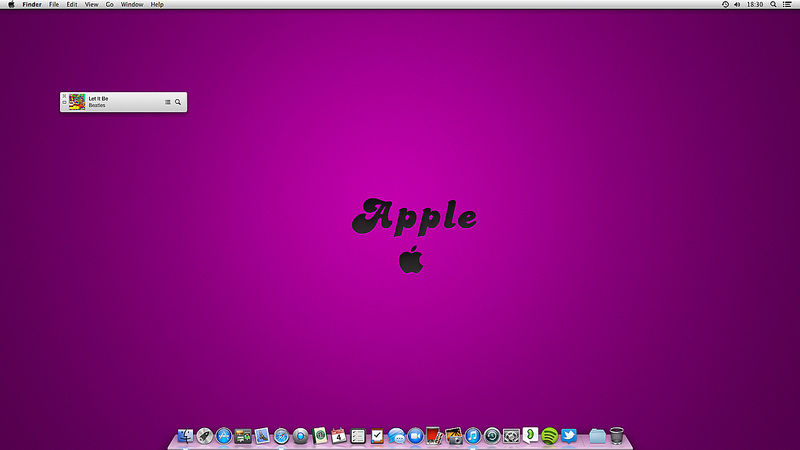Click the search icon in mini player

coord(178,102)
